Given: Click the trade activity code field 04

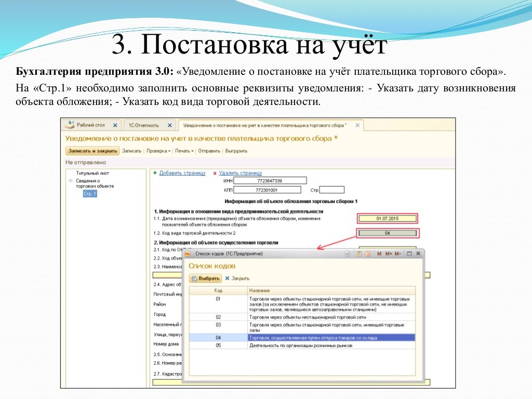Looking at the screenshot, I should pyautogui.click(x=388, y=233).
